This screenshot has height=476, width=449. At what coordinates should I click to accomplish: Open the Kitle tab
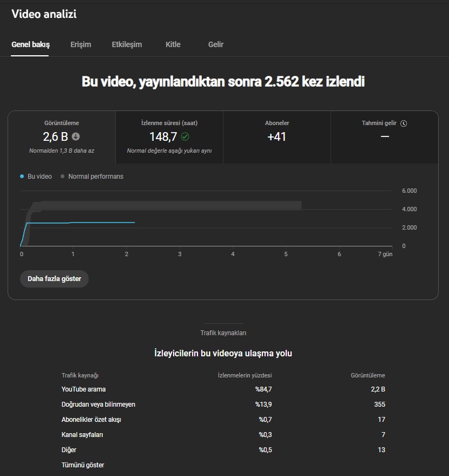tap(173, 44)
